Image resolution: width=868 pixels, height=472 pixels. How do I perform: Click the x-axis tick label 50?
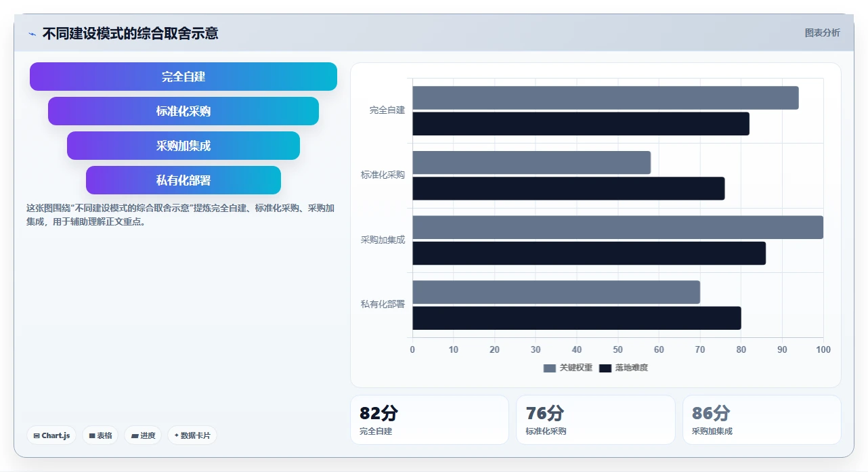[618, 350]
